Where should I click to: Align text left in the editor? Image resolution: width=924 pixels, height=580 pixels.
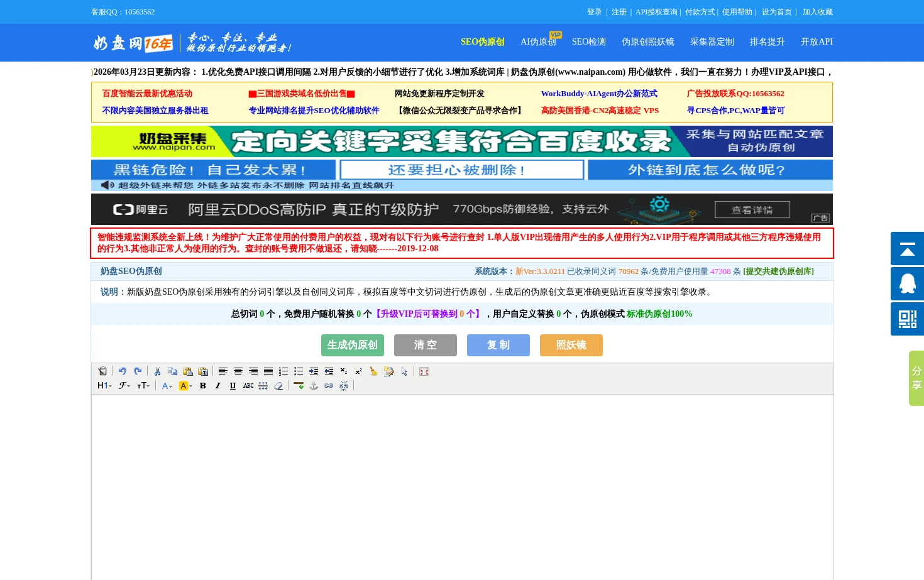223,371
